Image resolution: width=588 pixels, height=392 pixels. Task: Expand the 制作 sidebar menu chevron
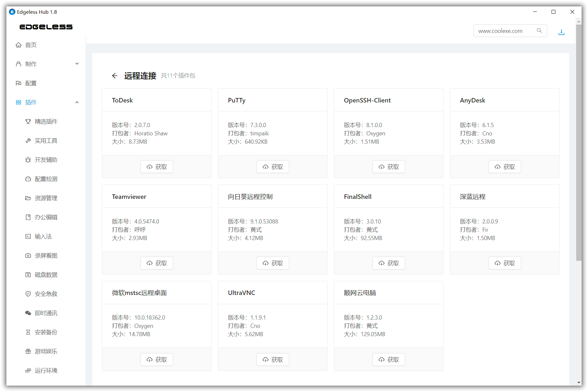(77, 64)
